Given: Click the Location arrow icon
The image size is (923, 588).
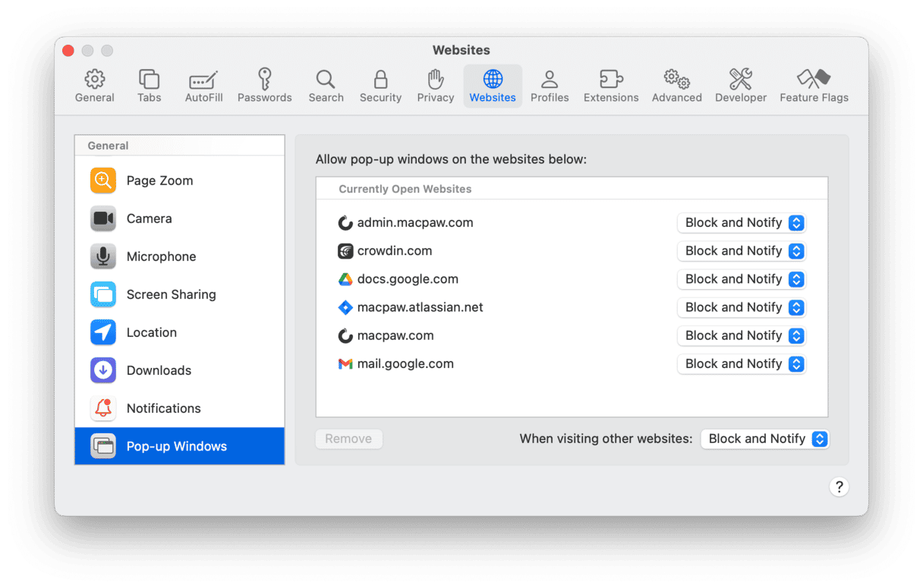Looking at the screenshot, I should pos(103,332).
